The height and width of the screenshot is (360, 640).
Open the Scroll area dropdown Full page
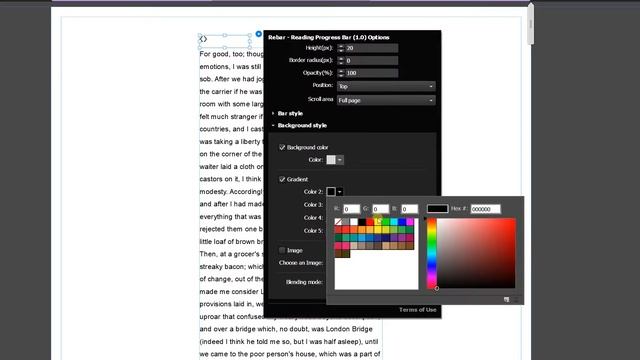(x=386, y=100)
